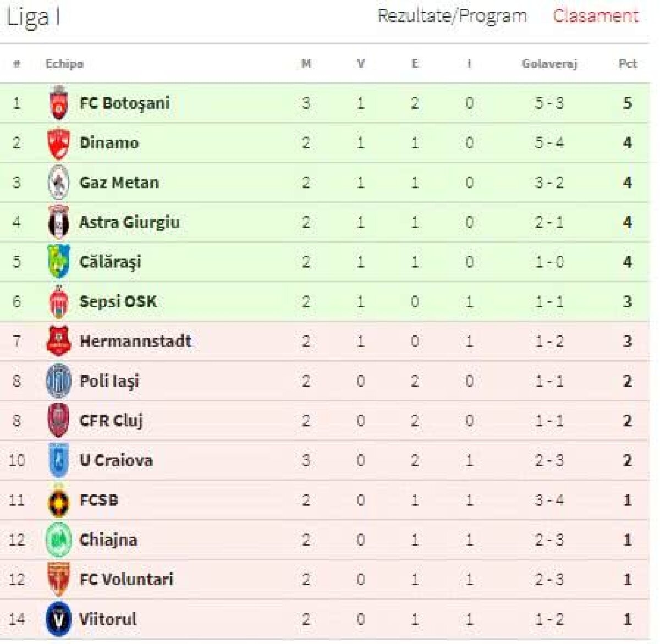The width and height of the screenshot is (660, 644).
Task: Open the Astra Giurgiu crest
Action: 58,222
